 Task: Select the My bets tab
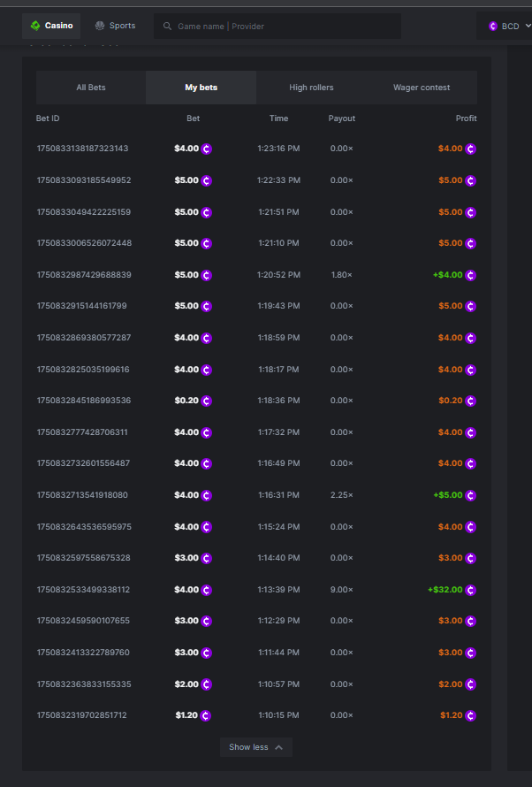pos(201,88)
